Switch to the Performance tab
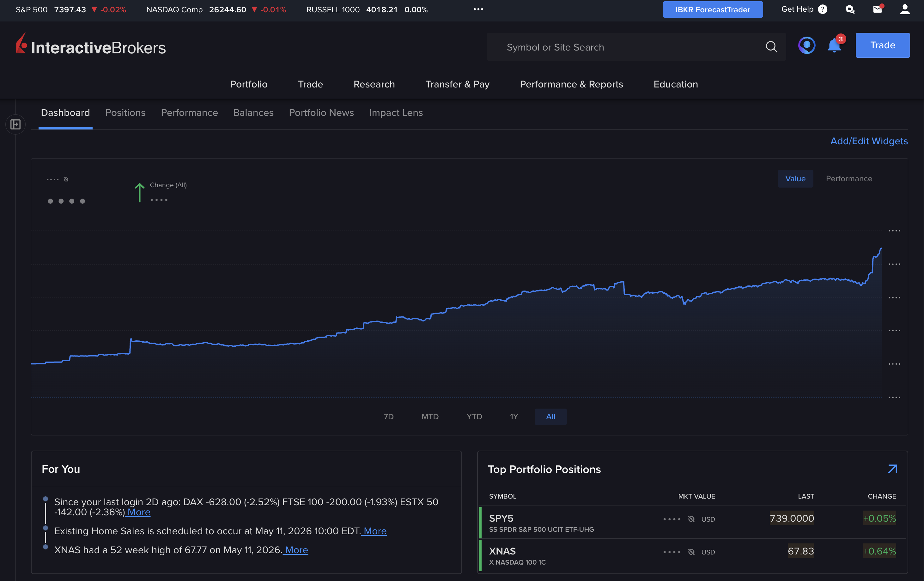This screenshot has width=924, height=581. tap(189, 112)
